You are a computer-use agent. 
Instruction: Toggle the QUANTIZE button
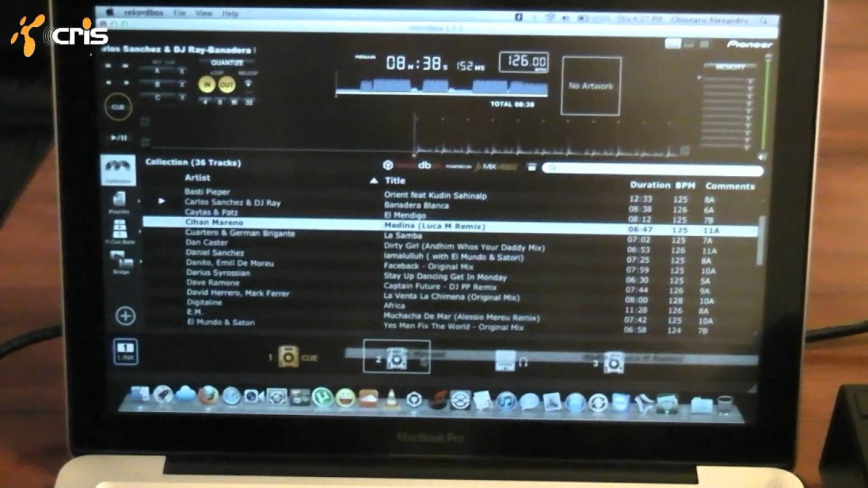click(226, 63)
